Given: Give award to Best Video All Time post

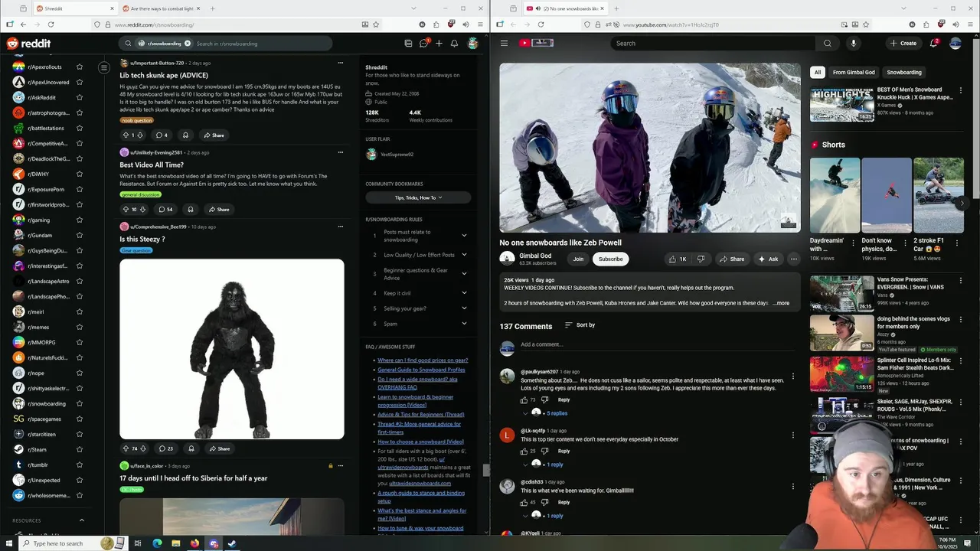Looking at the screenshot, I should coord(191,209).
